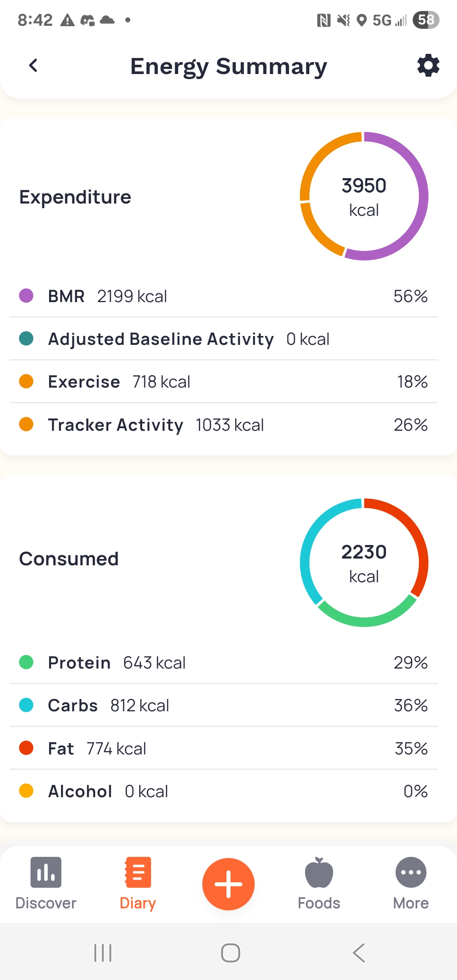This screenshot has height=980, width=457.
Task: Tap the Alcohol 0 kcal row
Action: tap(223, 791)
